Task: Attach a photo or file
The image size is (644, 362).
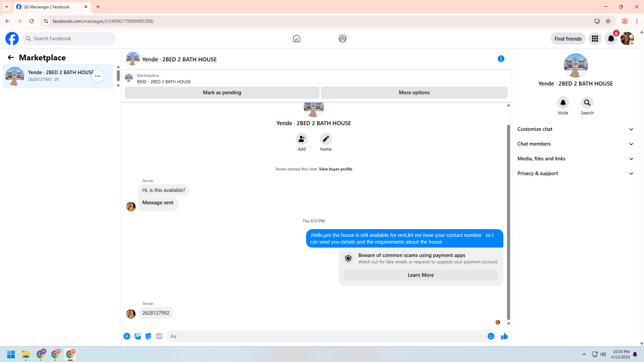Action: 138,336
